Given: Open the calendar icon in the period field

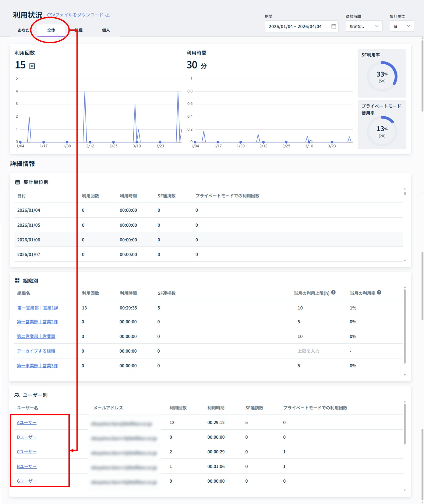Looking at the screenshot, I should click(x=333, y=26).
